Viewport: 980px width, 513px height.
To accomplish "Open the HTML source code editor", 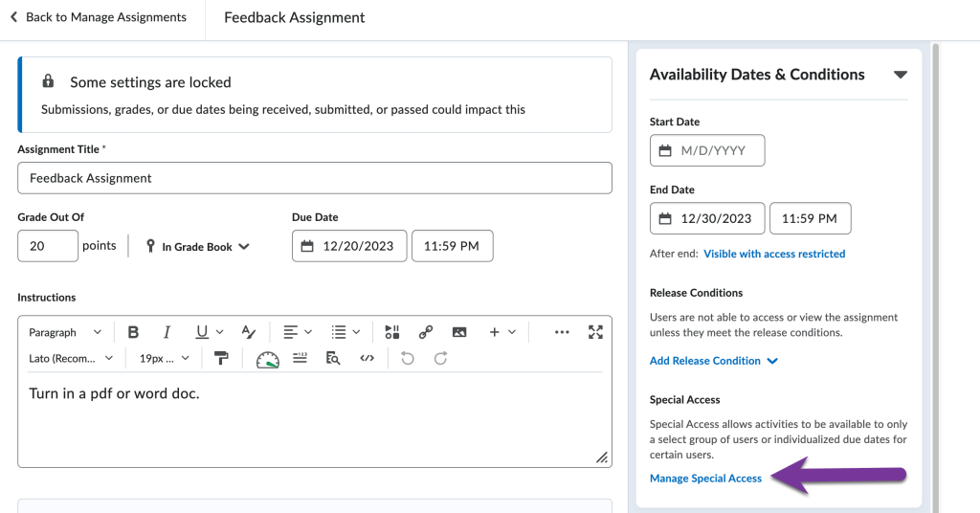I will point(367,359).
